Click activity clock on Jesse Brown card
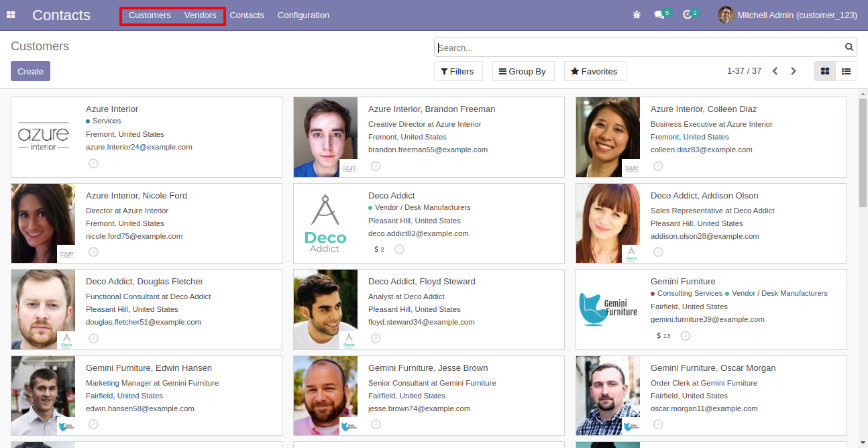 tap(376, 424)
